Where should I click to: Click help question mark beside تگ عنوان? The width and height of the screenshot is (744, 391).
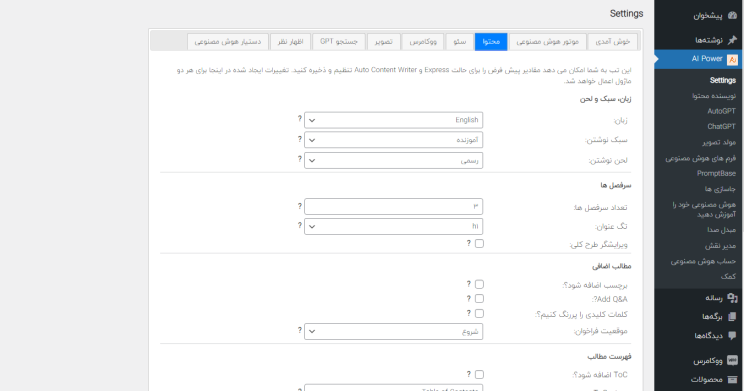(x=299, y=225)
